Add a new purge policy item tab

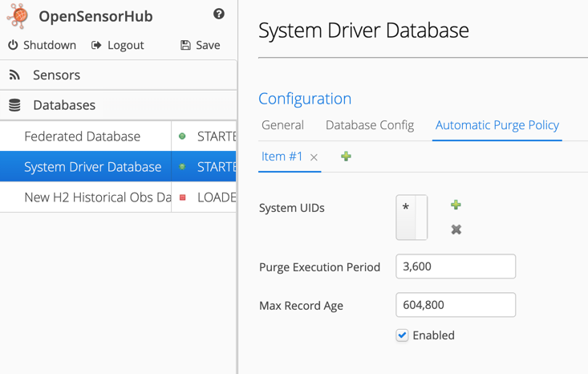pos(346,157)
